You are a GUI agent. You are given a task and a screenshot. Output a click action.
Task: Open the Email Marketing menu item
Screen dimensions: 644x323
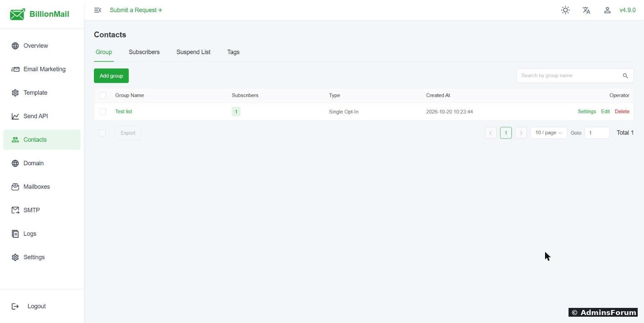point(42,69)
